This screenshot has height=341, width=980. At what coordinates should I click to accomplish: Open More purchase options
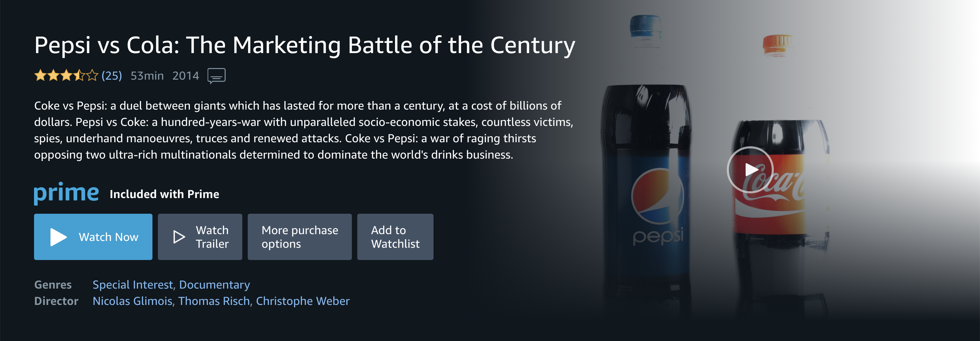click(299, 237)
